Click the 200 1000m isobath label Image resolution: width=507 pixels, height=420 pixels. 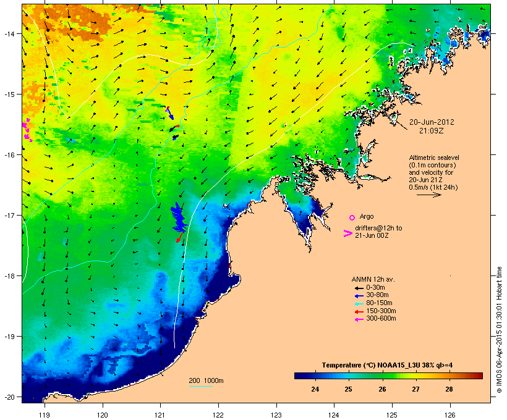(x=206, y=380)
